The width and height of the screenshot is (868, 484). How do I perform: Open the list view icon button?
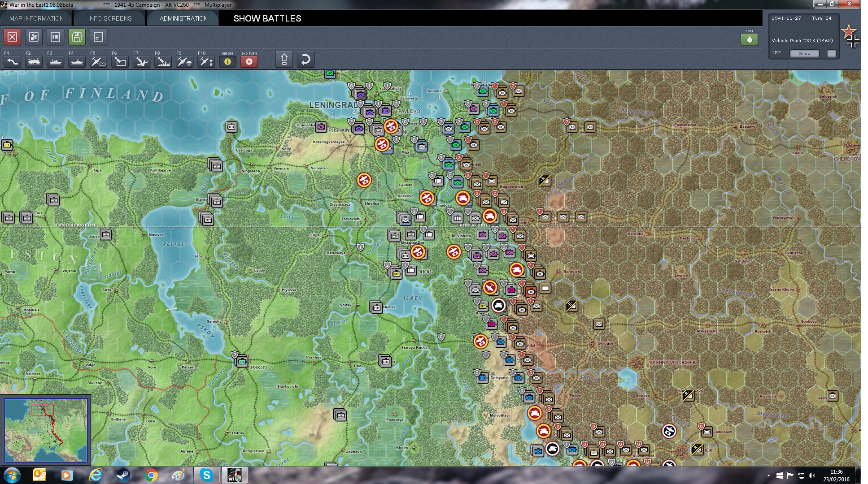point(55,37)
